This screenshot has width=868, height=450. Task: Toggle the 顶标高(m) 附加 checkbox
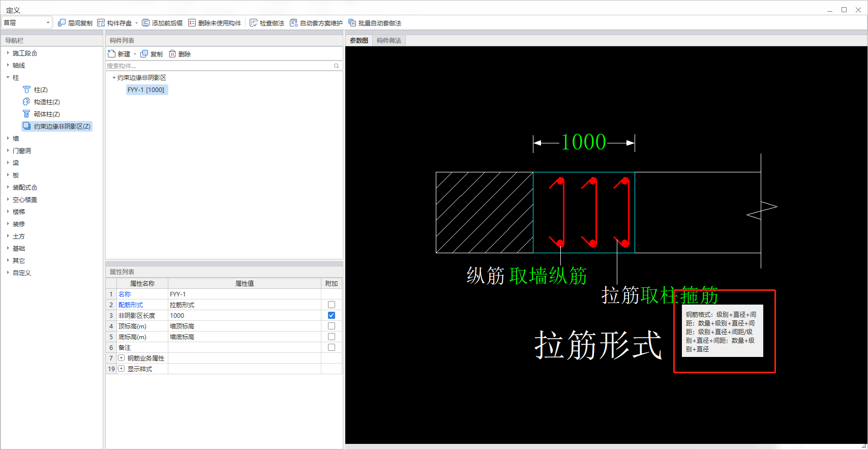(332, 326)
